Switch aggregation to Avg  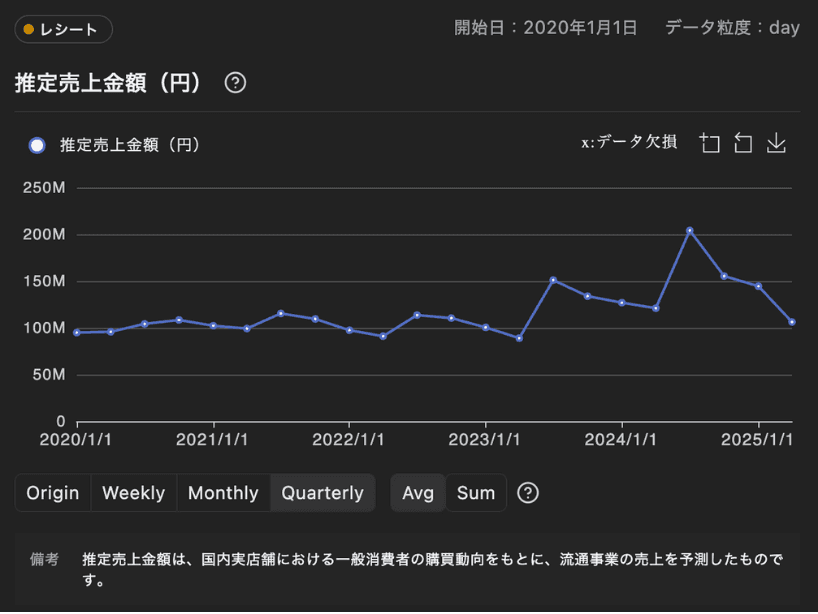tap(418, 493)
